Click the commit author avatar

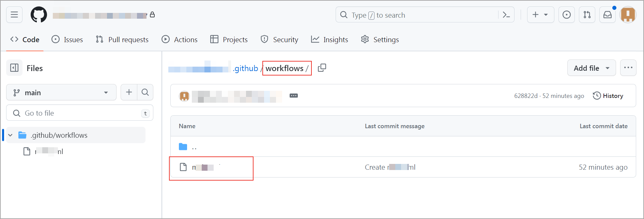(184, 96)
